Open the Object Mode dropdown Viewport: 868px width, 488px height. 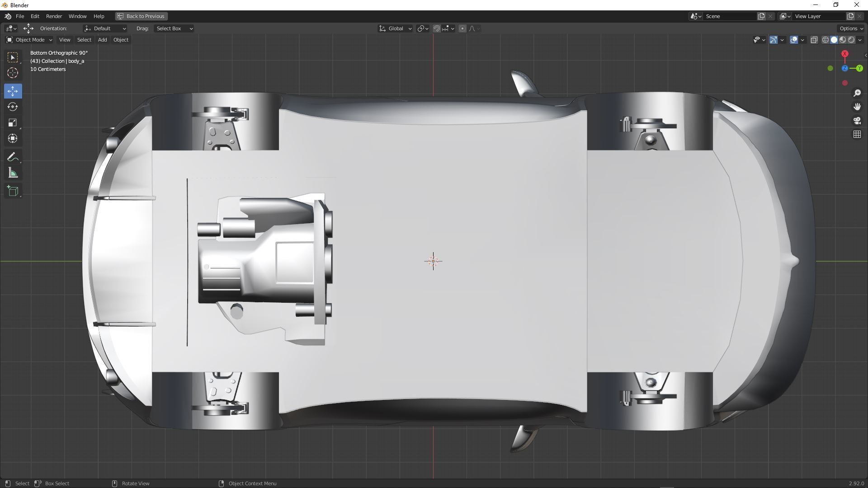[29, 40]
